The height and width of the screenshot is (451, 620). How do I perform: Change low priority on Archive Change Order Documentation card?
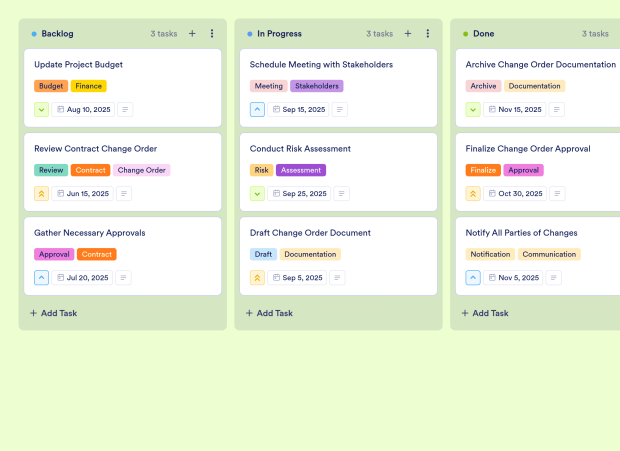473,109
